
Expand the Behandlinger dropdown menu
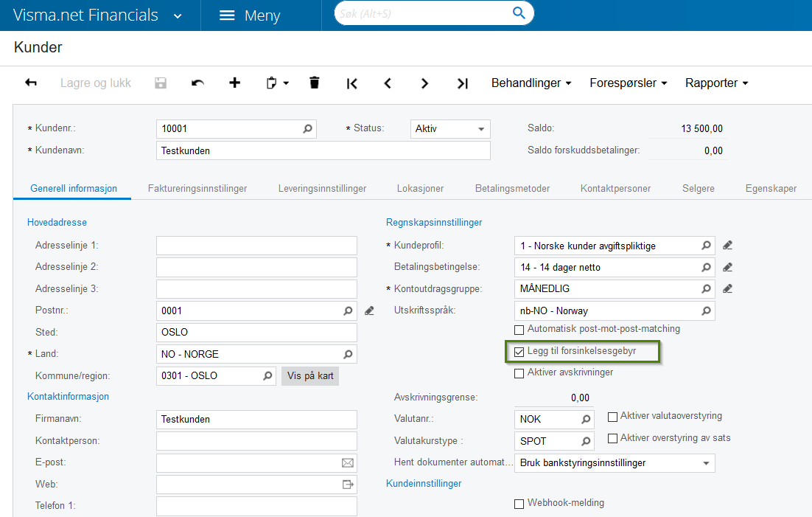click(x=531, y=83)
